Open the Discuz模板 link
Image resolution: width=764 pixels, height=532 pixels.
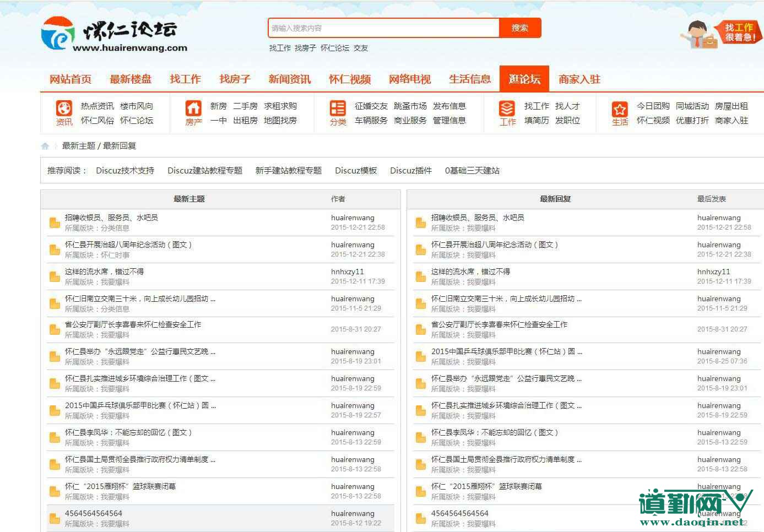click(356, 171)
